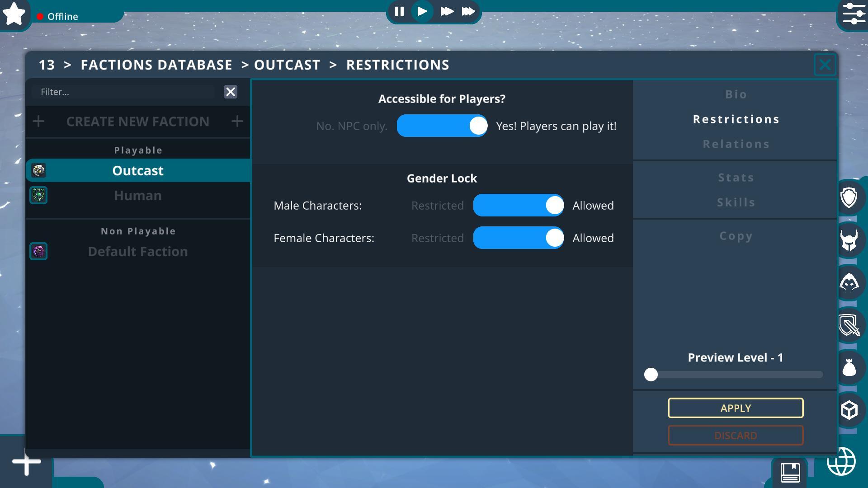868x488 pixels.
Task: Toggle the Accessible for Players switch
Action: coord(442,126)
